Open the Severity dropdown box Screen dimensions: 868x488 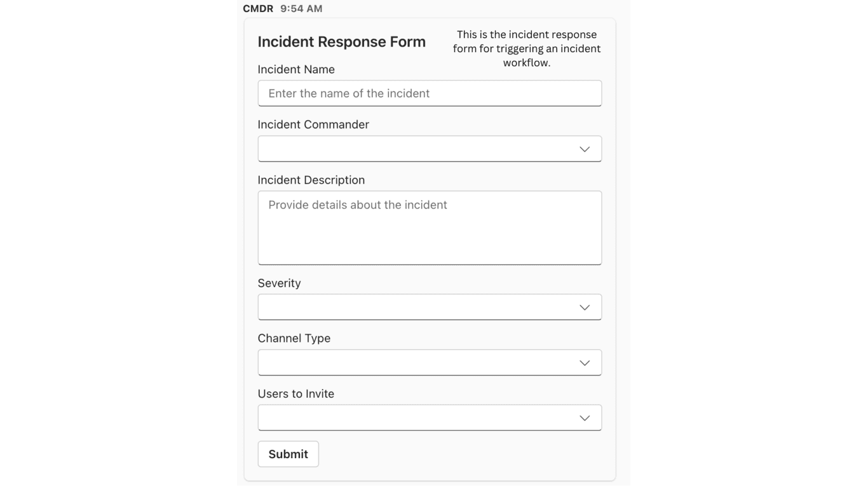(x=419, y=307)
